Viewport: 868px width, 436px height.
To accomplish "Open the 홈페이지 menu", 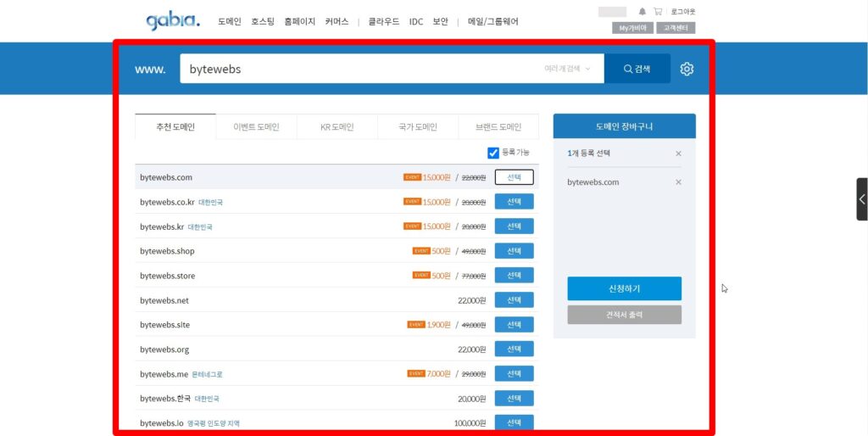I will point(299,22).
